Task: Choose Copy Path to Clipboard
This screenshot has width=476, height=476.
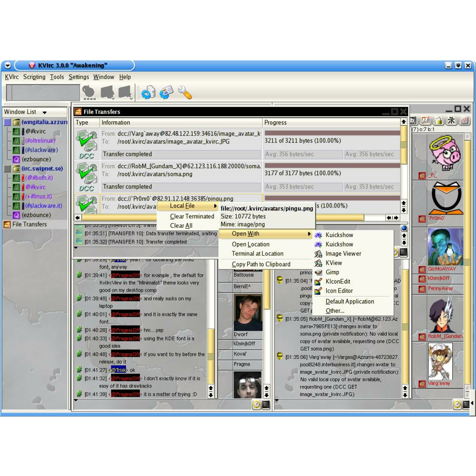Action: (x=261, y=264)
